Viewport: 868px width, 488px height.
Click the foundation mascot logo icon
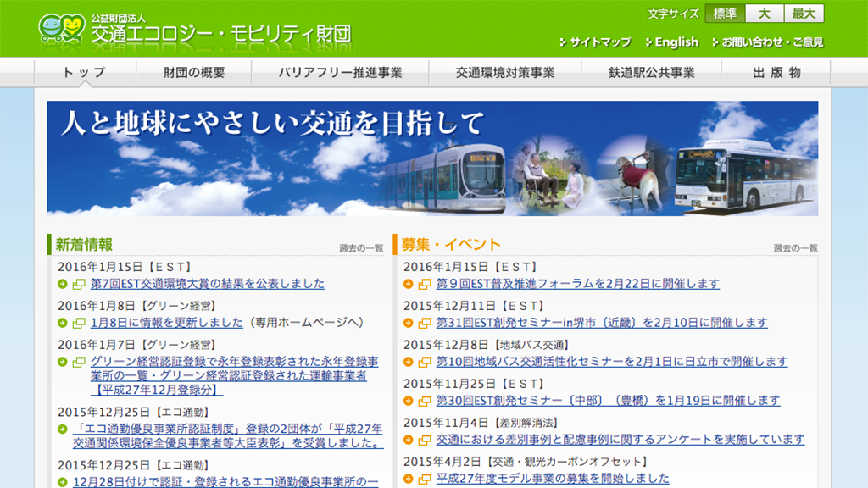[x=62, y=29]
